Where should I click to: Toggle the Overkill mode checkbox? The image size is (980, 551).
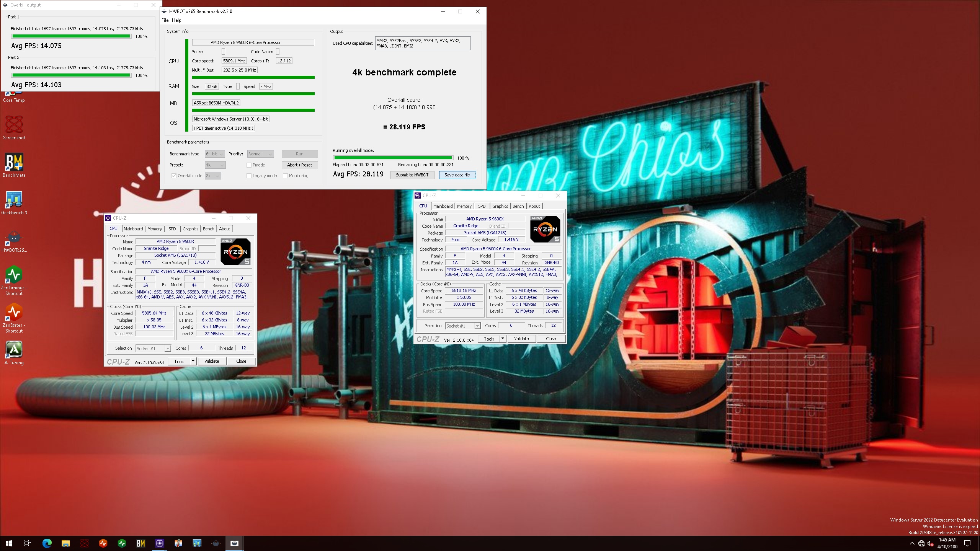pos(174,176)
